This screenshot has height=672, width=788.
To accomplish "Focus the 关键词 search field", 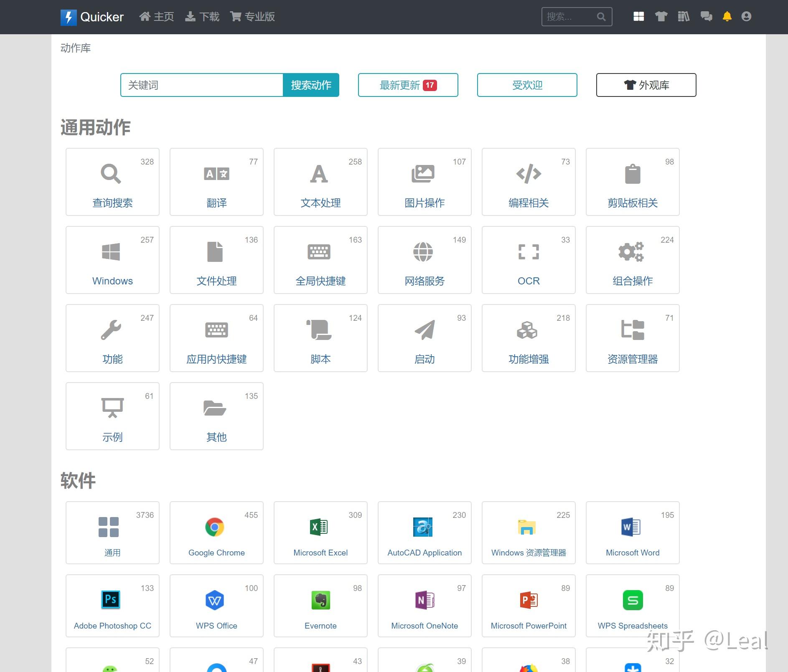I will point(202,85).
